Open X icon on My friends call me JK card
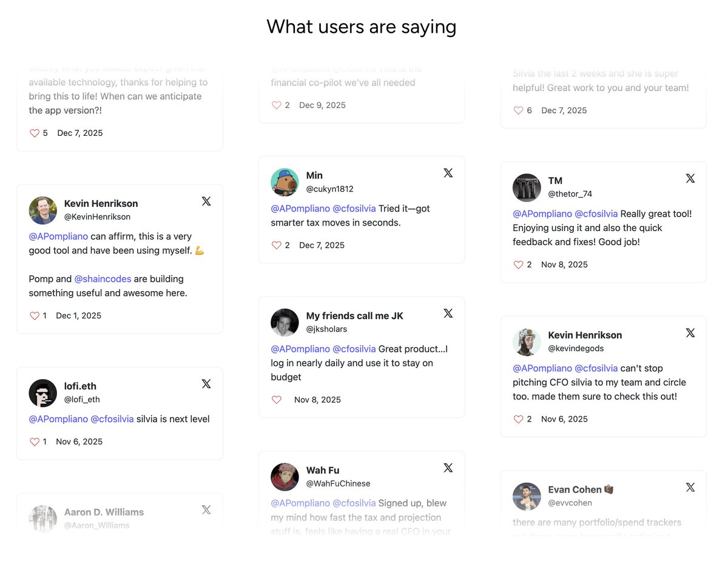Viewport: 728px width, 561px height. (x=448, y=314)
